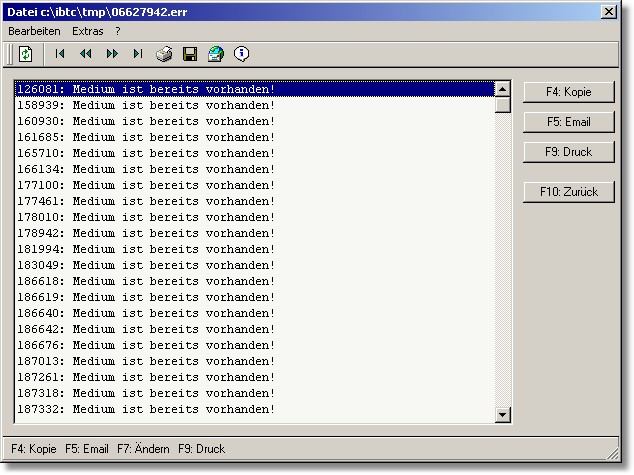Click the list scrollbar down arrow
This screenshot has height=475, width=634.
click(x=503, y=415)
